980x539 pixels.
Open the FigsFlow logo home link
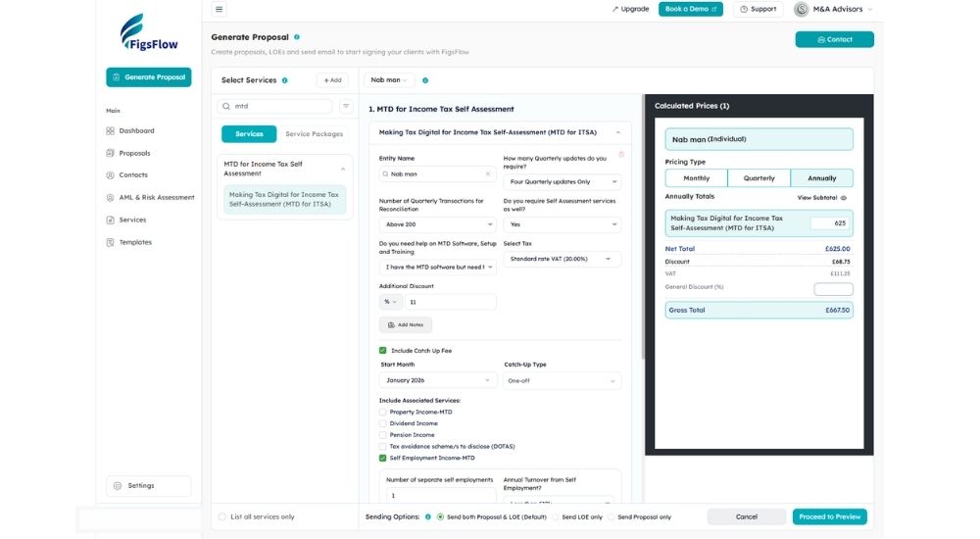(149, 32)
